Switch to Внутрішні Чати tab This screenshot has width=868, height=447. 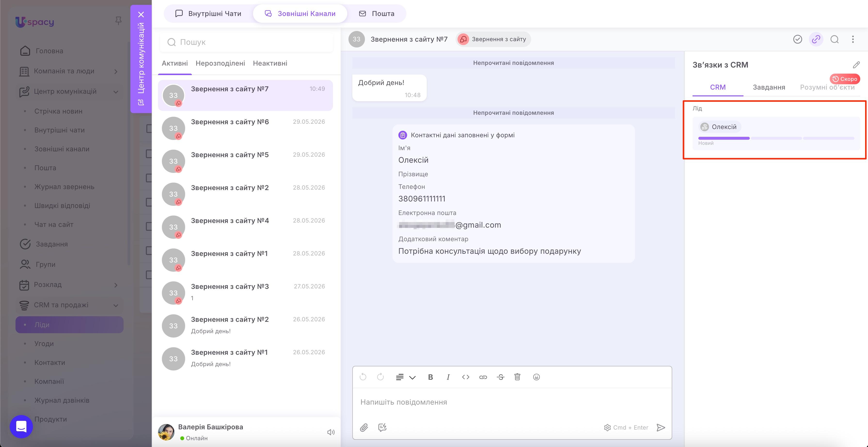pos(208,14)
